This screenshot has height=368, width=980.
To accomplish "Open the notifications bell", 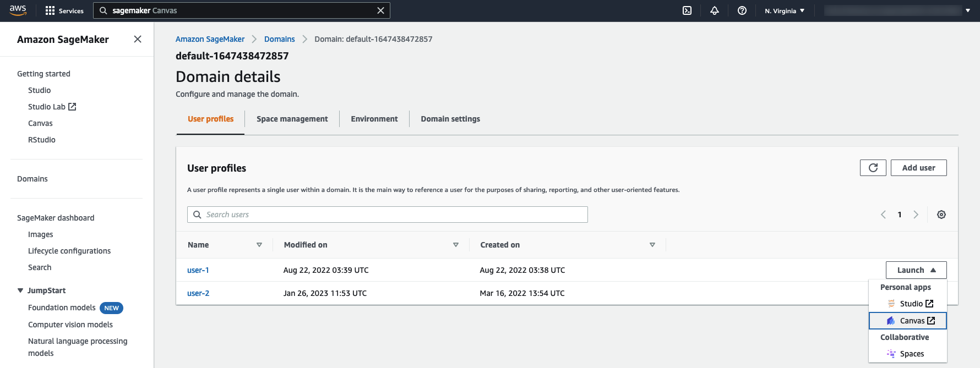I will 715,10.
